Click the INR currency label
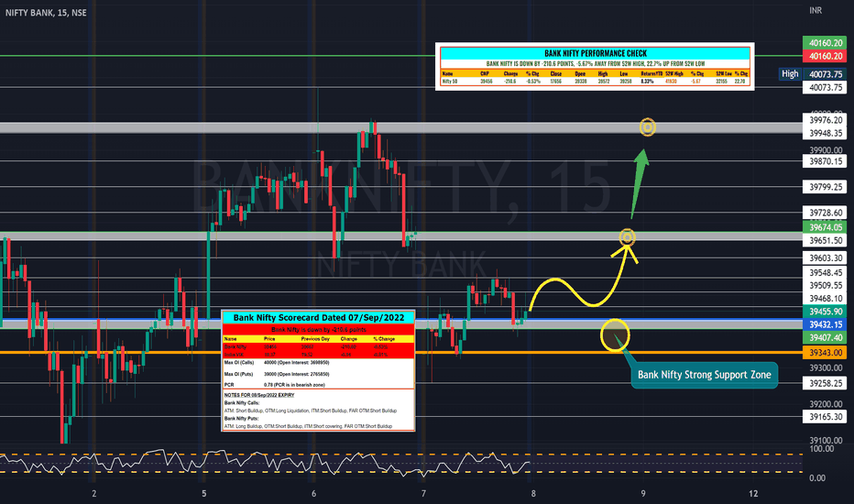 tap(816, 10)
